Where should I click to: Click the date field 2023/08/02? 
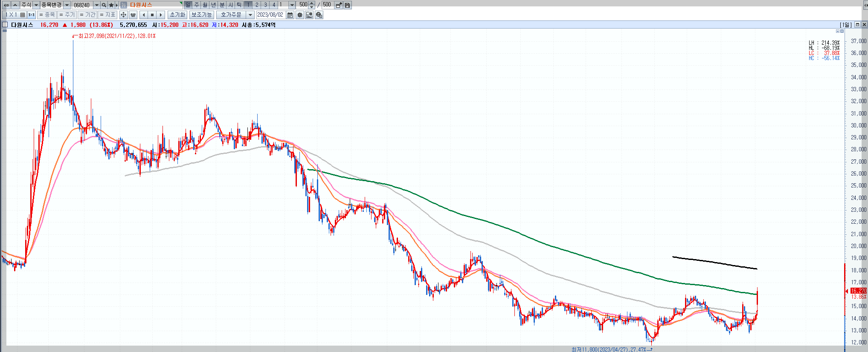(x=270, y=15)
